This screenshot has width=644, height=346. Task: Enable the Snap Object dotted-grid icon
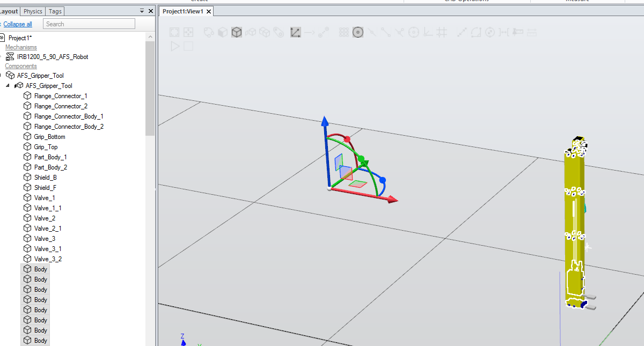[344, 33]
